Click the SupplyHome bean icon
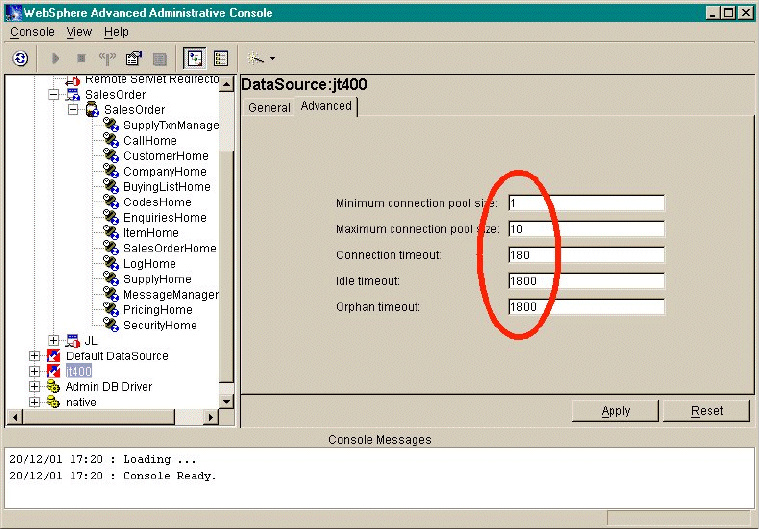Viewport: 759px width, 529px height. 111,279
